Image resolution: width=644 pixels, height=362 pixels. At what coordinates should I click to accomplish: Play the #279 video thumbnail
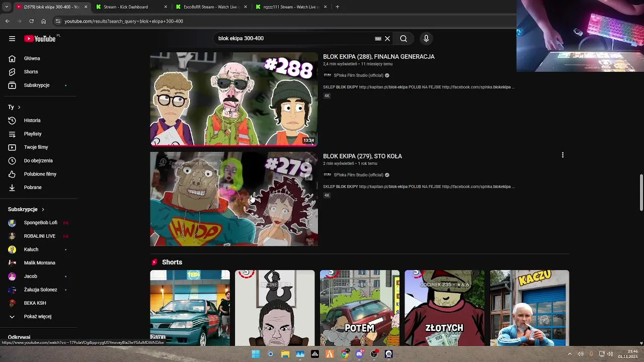[x=234, y=199]
